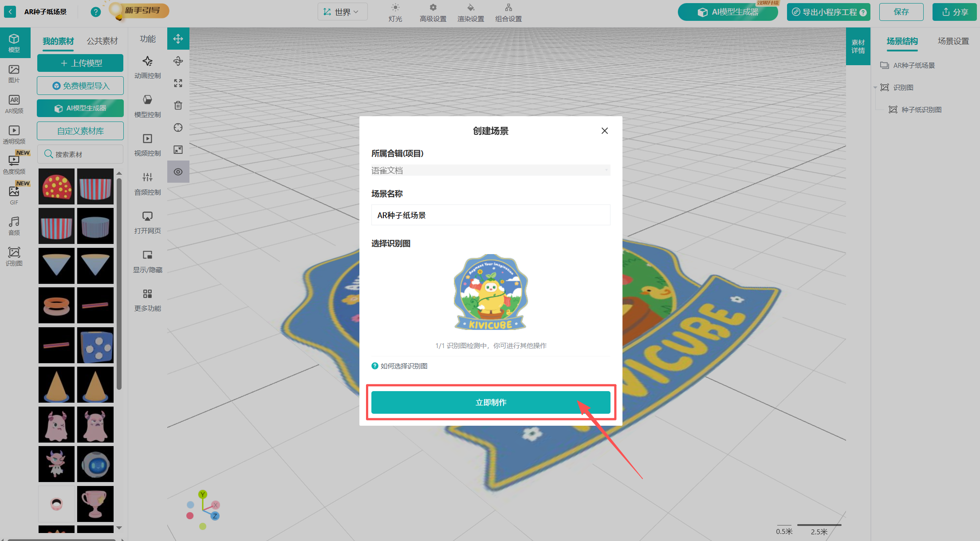Image resolution: width=980 pixels, height=541 pixels.
Task: Open the 如何选择识别图 help link
Action: (403, 366)
